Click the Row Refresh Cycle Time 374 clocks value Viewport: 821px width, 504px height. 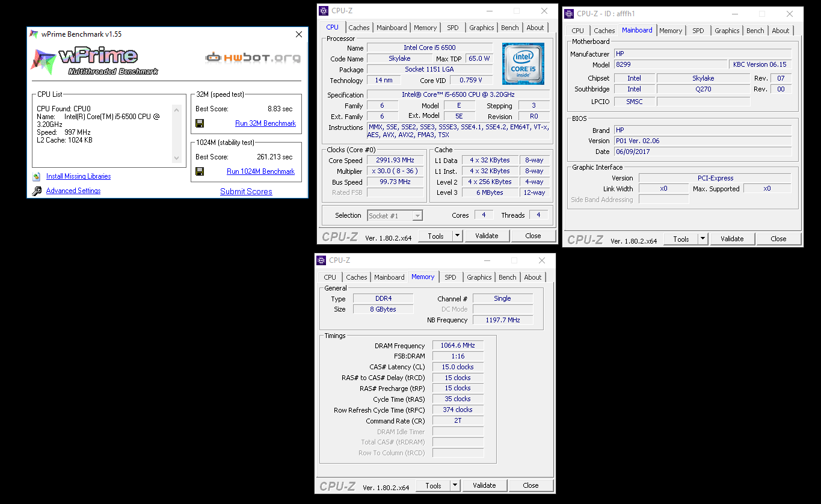point(458,410)
